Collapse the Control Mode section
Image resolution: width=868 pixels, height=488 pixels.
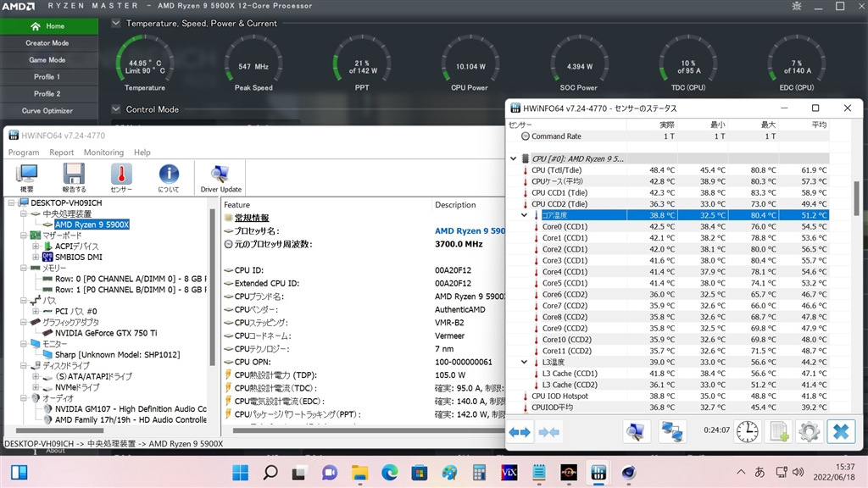point(115,109)
